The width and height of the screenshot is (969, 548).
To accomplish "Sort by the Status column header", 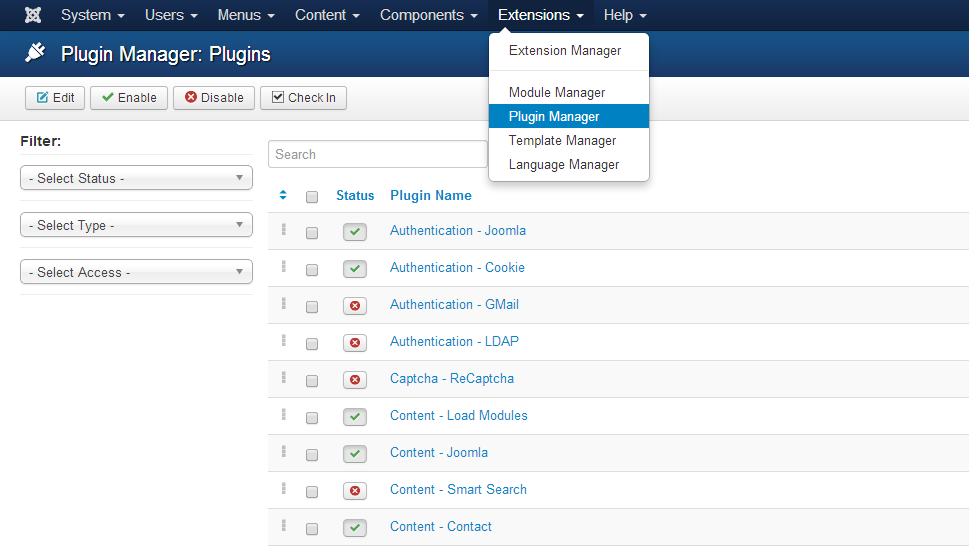I will click(355, 196).
